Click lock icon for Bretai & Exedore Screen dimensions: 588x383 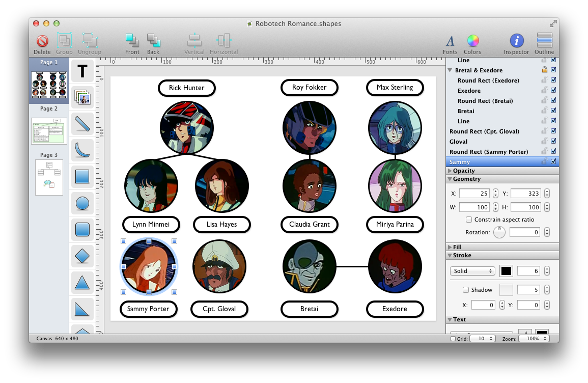545,70
